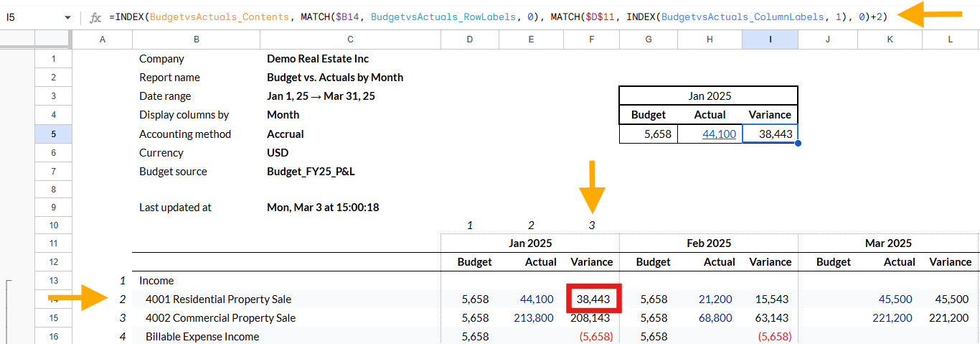
Task: Select cell I5 showing 38,443 Variance
Action: click(770, 134)
